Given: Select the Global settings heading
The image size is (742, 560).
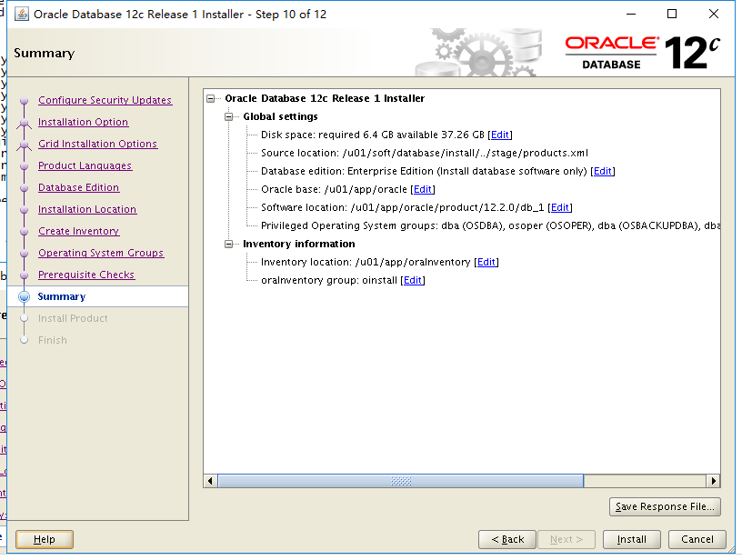Looking at the screenshot, I should (x=280, y=117).
